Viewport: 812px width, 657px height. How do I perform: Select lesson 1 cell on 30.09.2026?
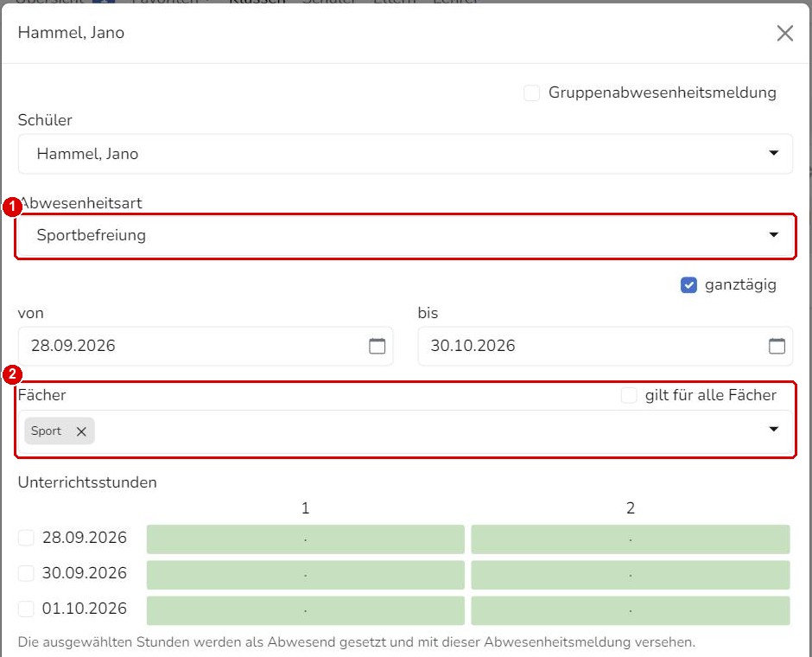point(306,575)
